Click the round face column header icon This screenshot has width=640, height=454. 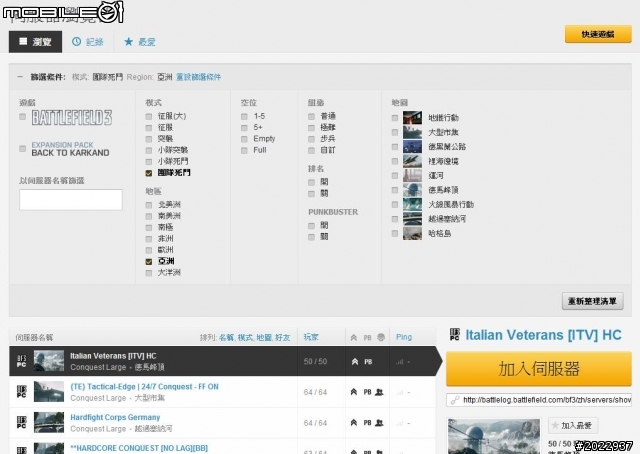click(381, 337)
